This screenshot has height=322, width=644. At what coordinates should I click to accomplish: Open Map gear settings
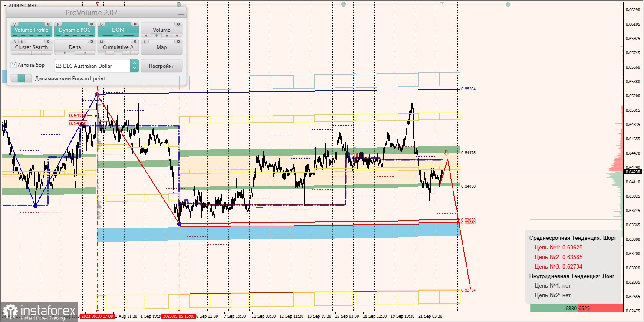tap(178, 42)
